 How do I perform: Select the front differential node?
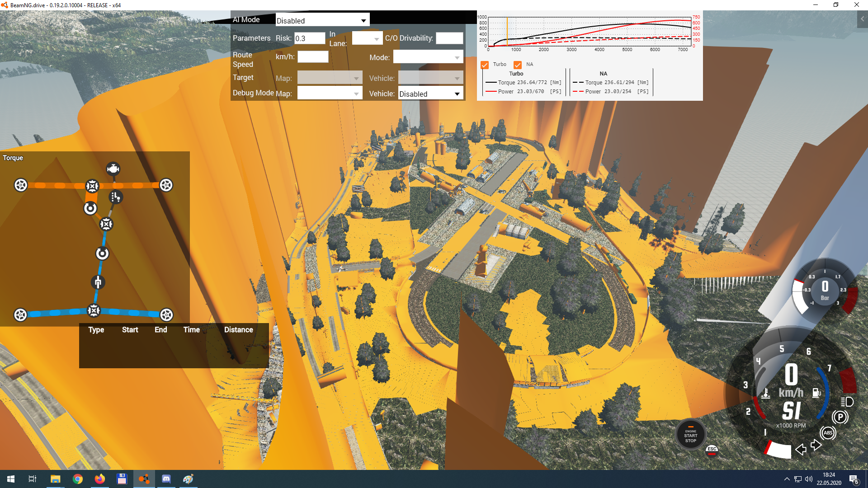coord(92,186)
